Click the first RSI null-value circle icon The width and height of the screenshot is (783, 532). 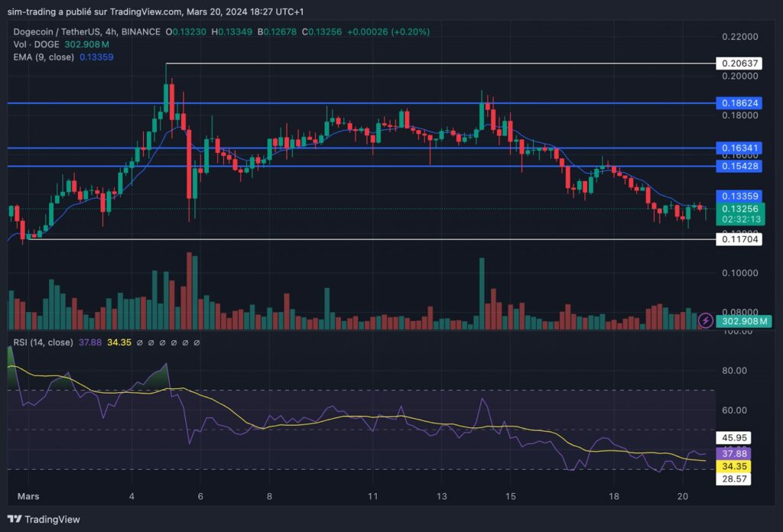click(x=140, y=343)
